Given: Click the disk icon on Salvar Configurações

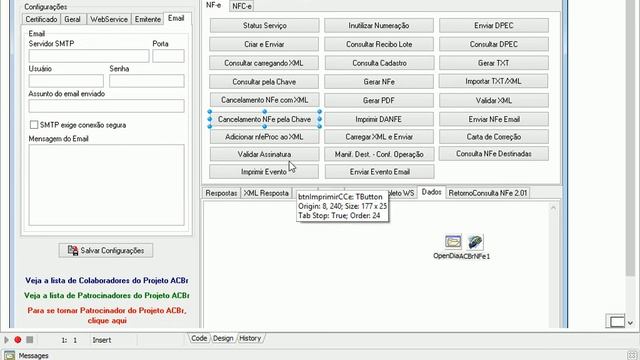Looking at the screenshot, I should [73, 250].
